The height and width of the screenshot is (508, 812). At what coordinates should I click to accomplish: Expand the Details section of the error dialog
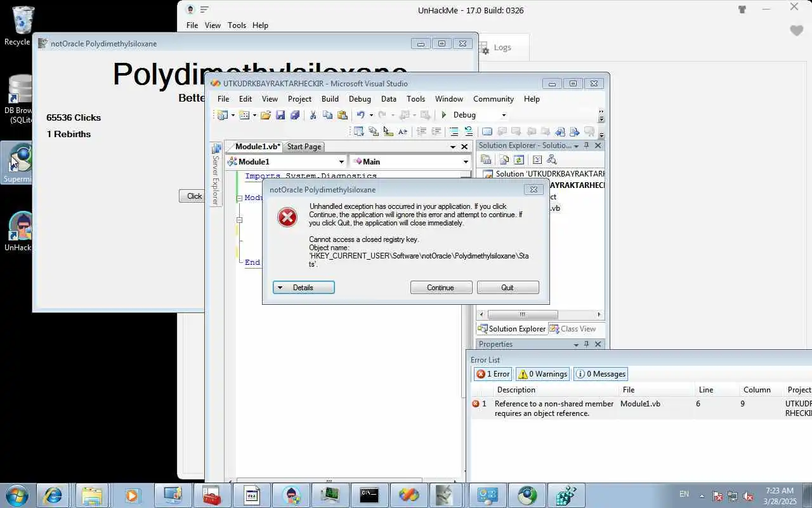[304, 288]
